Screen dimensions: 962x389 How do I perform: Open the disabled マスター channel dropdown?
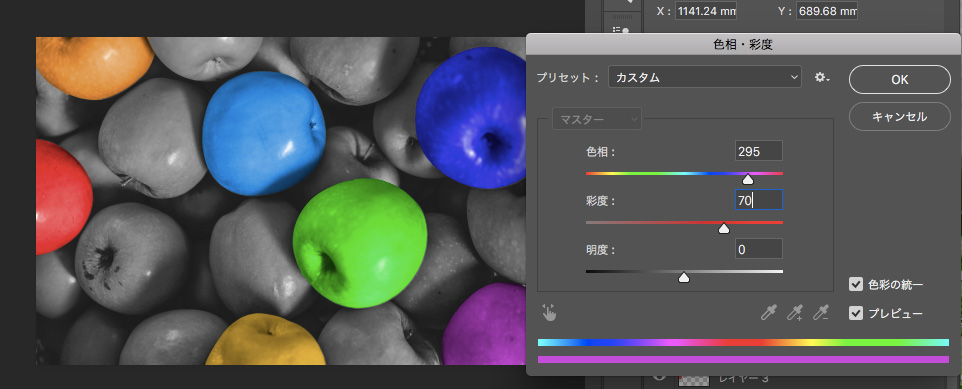click(597, 119)
